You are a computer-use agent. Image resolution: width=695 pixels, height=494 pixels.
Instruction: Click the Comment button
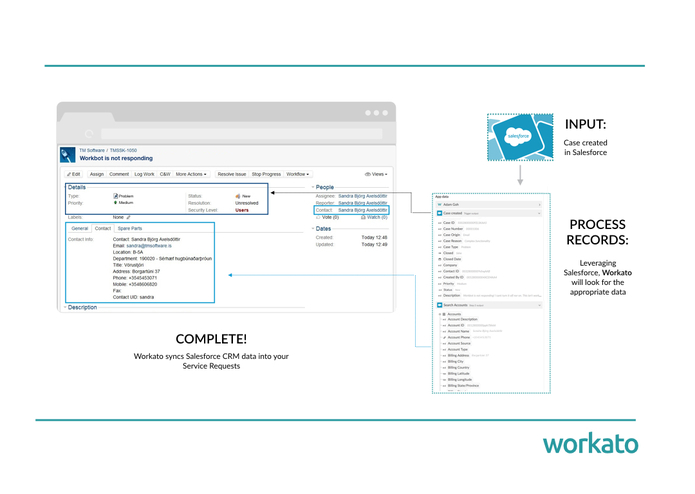119,174
